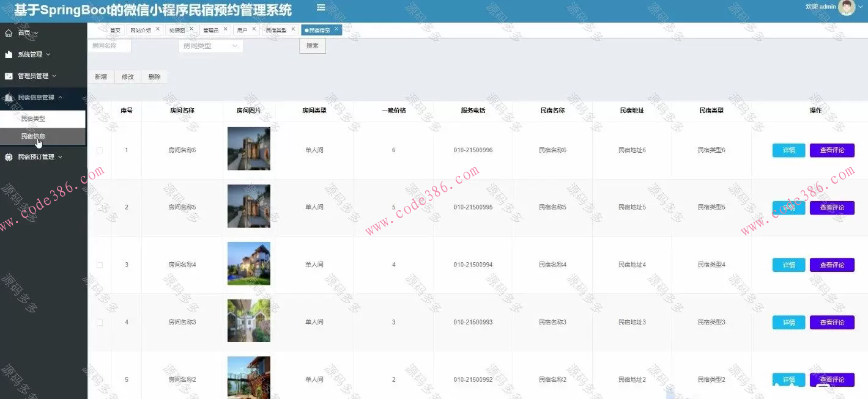Click the 查看评论 button on row 2
This screenshot has height=399, width=868.
pos(832,207)
